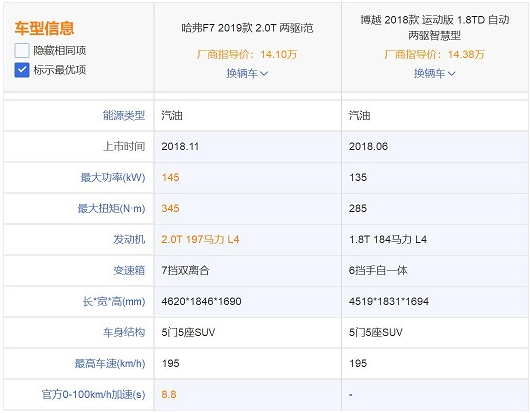Click the 变速箱 row label

[x=129, y=270]
